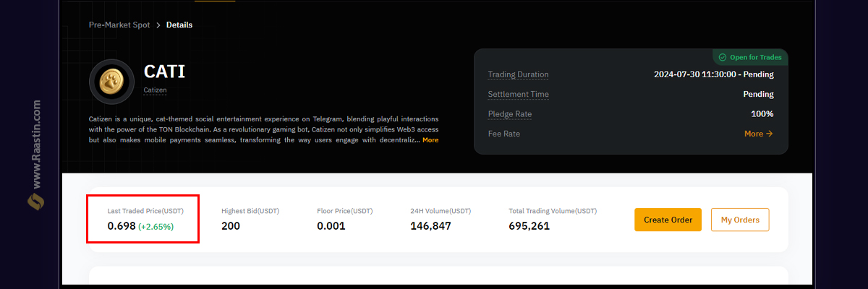Click the Details breadcrumb label
The height and width of the screenshot is (289, 868).
click(x=179, y=25)
